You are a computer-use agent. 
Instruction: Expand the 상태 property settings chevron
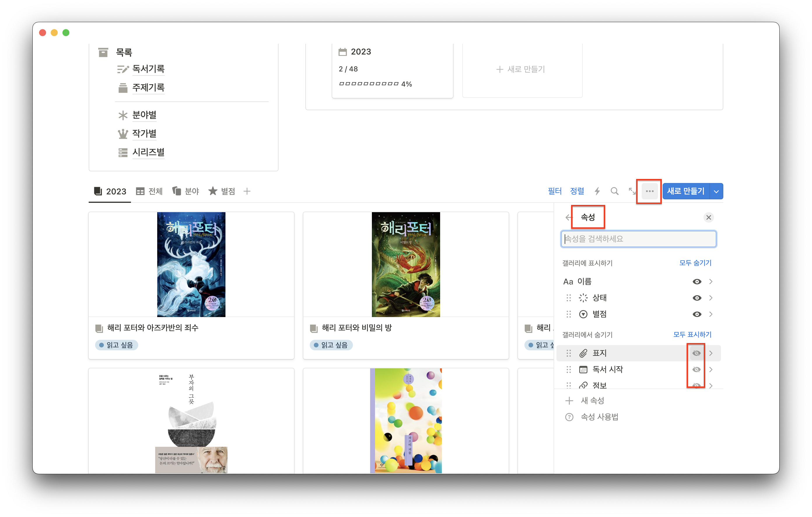[710, 298]
